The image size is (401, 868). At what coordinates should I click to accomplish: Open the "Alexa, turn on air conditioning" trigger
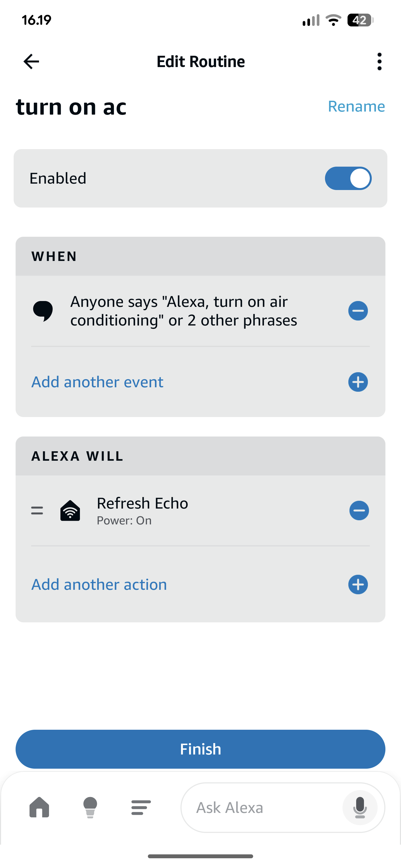184,311
